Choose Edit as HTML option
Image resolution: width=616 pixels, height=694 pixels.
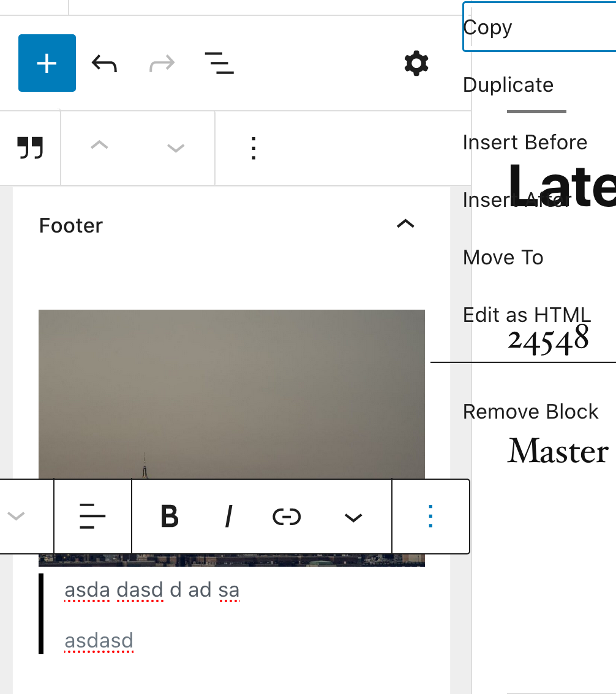[x=527, y=315]
